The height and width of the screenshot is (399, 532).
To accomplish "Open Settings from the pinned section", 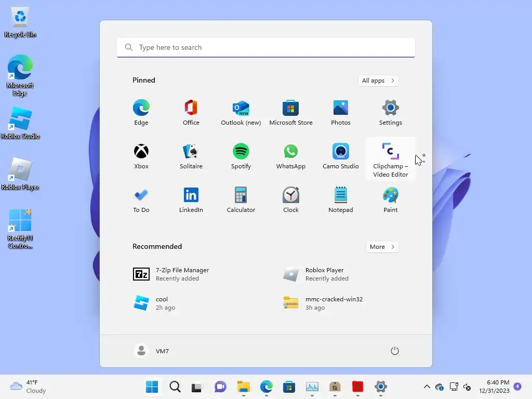I will (391, 113).
